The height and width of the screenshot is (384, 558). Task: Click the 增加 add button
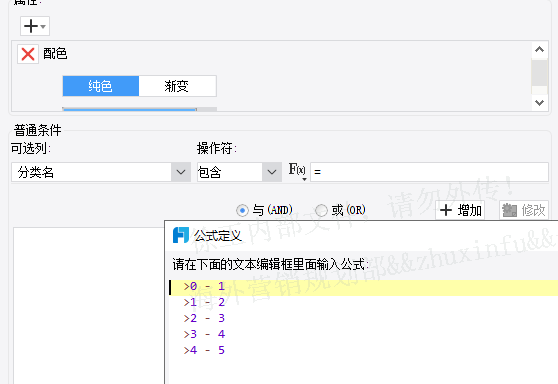[460, 210]
